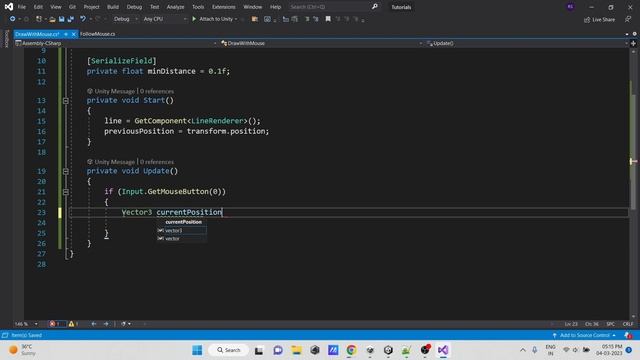This screenshot has height=360, width=640.
Task: Click '0 references' above Update()
Action: coord(157,162)
